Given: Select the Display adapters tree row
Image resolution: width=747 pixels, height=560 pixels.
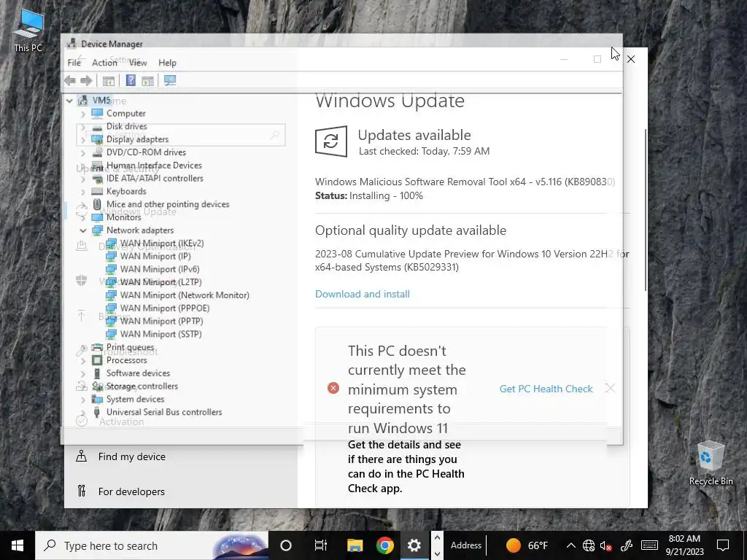Looking at the screenshot, I should click(137, 139).
